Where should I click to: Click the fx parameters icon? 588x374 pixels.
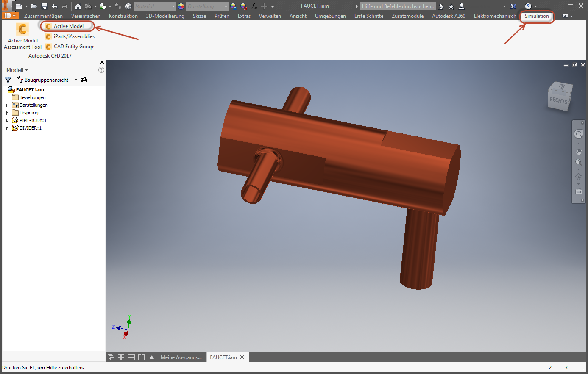pos(254,6)
